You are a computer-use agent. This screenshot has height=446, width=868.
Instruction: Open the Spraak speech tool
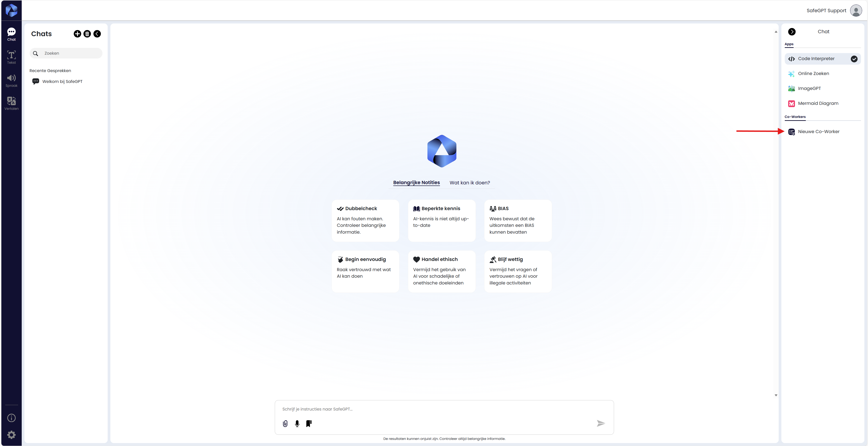[x=12, y=80]
